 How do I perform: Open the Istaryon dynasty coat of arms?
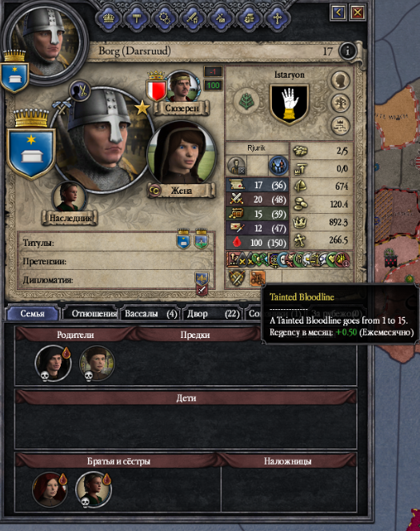pyautogui.click(x=289, y=104)
